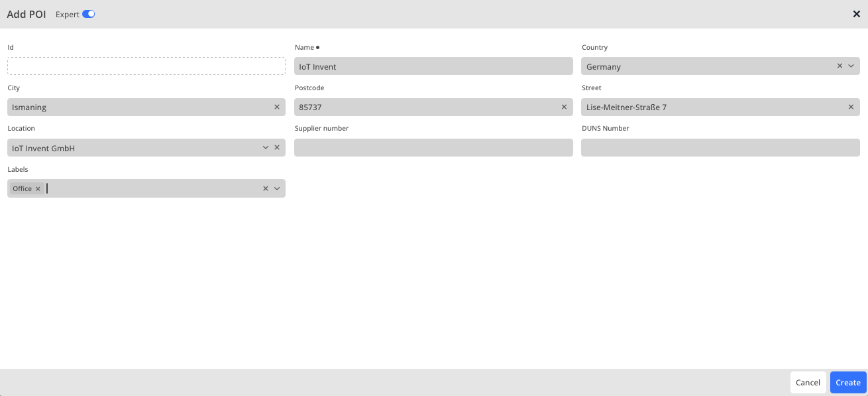Expand the Location dropdown chevron
The image size is (868, 396).
tap(266, 148)
